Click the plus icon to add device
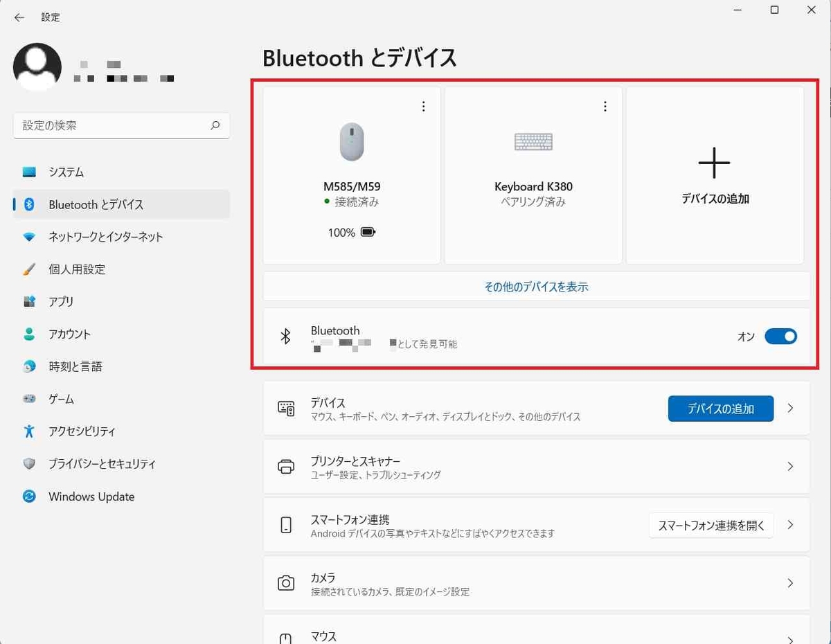This screenshot has width=831, height=644. [x=714, y=163]
